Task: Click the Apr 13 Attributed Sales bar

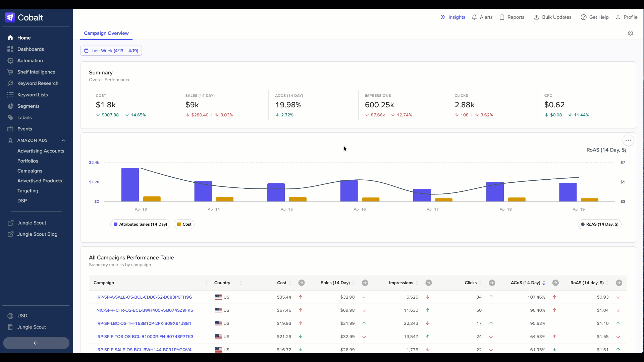Action: coord(130,185)
